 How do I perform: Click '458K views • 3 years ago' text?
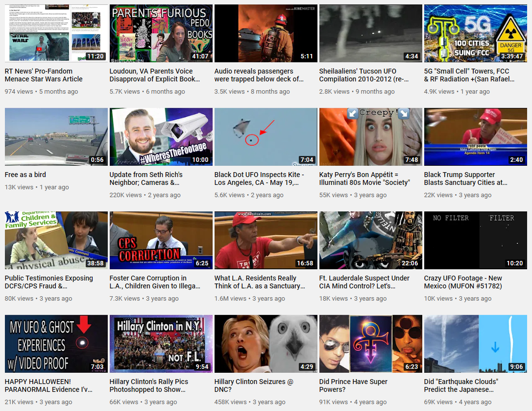[250, 402]
